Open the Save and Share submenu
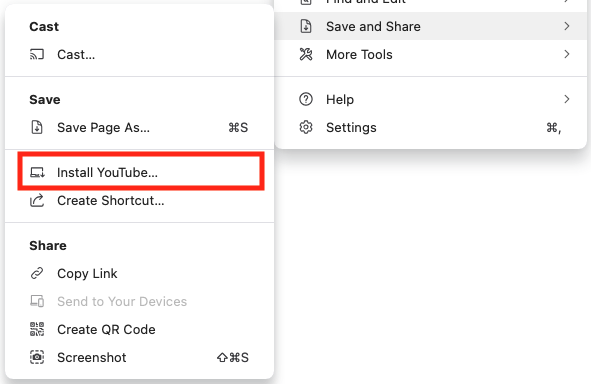 point(430,26)
